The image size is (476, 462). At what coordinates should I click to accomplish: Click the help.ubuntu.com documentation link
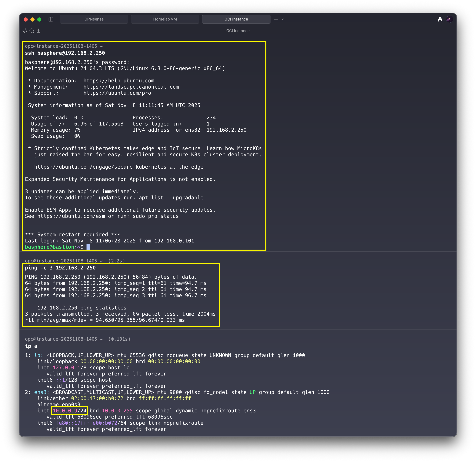pos(119,81)
